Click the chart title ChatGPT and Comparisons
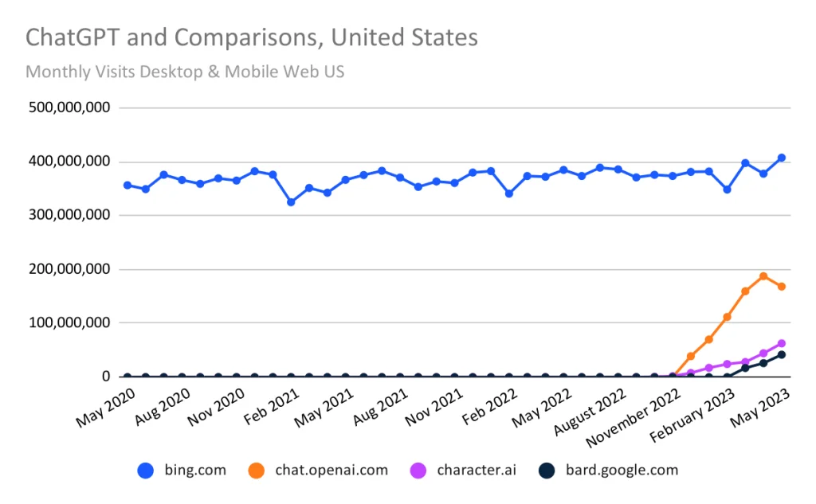816x504 pixels. tap(251, 37)
